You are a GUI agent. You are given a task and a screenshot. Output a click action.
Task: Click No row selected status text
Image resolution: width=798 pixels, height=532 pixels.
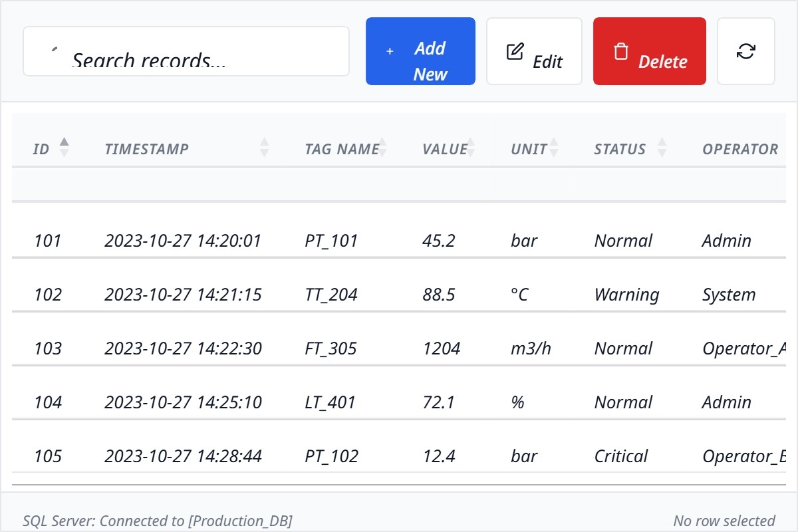tap(724, 521)
